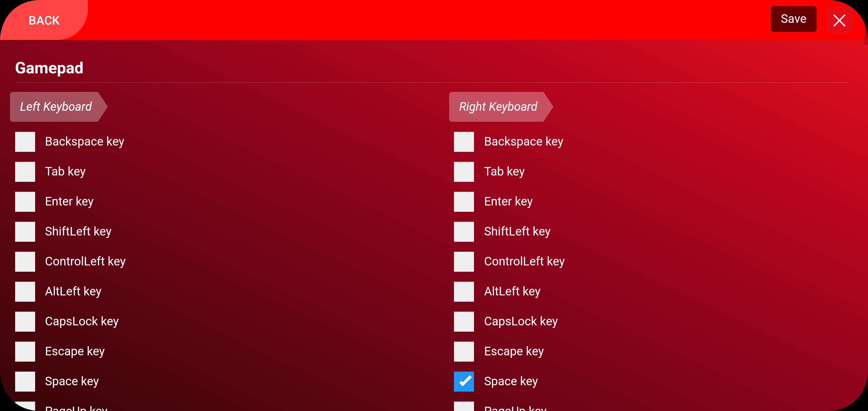Check Left Keyboard ControlLeft key
The height and width of the screenshot is (411, 868).
[25, 261]
